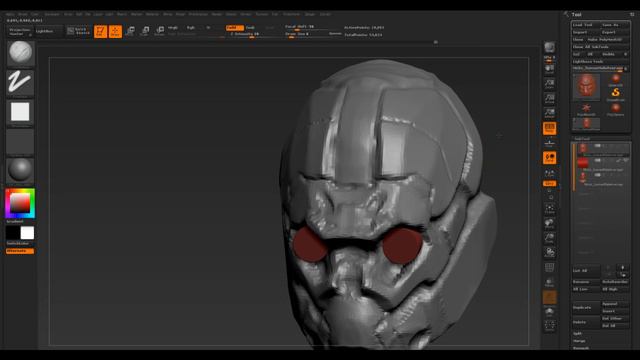Image resolution: width=640 pixels, height=360 pixels.
Task: Open the Transform menu
Action: coord(291,14)
